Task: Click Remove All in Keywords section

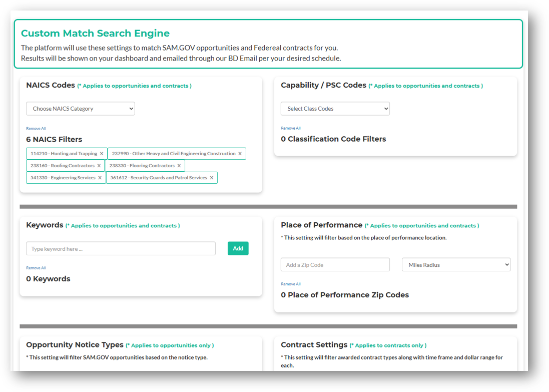Action: pyautogui.click(x=36, y=268)
